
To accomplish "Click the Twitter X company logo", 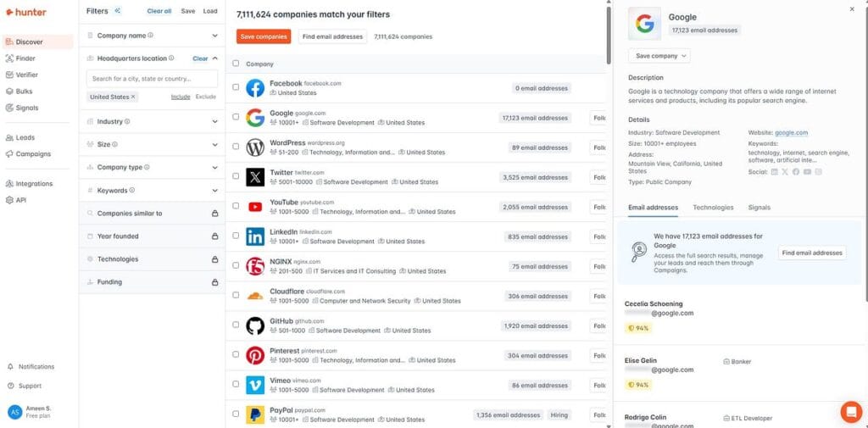I will tap(255, 177).
